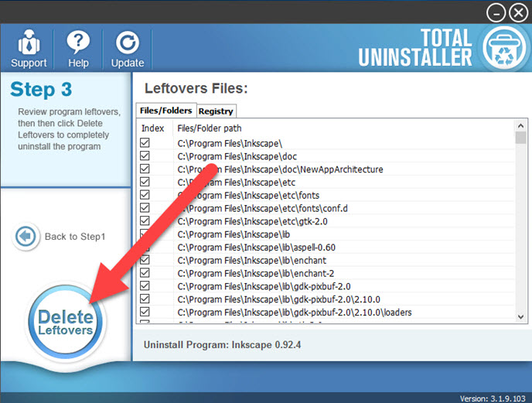This screenshot has height=403, width=532.
Task: Minimize the Total Uninstaller window
Action: 496,13
